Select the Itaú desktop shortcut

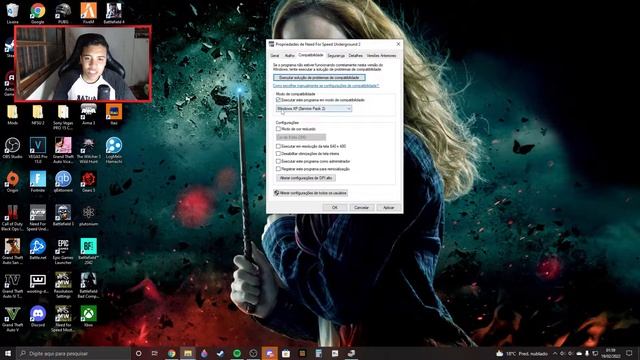tap(114, 115)
